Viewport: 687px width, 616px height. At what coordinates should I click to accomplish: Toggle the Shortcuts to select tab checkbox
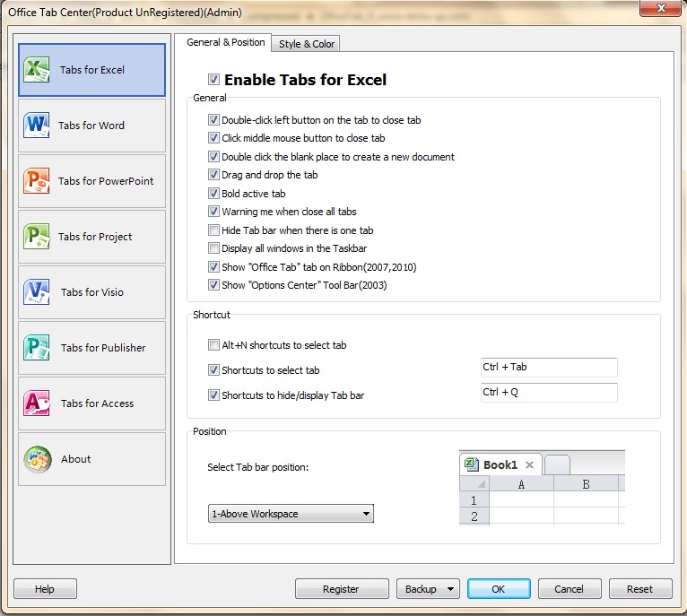coord(213,369)
